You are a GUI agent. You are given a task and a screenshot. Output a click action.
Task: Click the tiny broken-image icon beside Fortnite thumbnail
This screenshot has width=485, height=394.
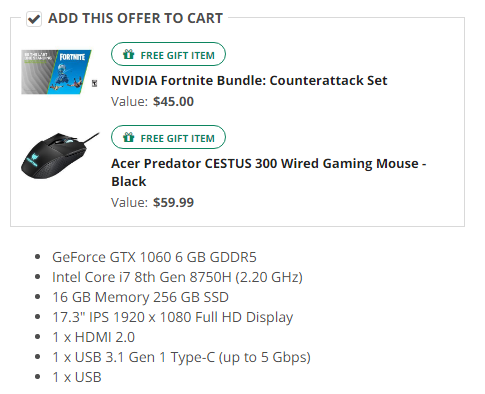[95, 83]
